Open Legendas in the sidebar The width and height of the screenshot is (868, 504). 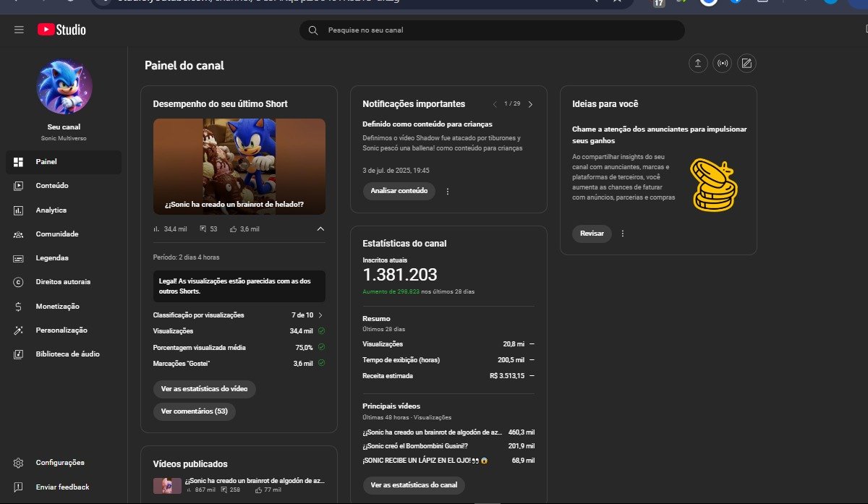pos(64,258)
